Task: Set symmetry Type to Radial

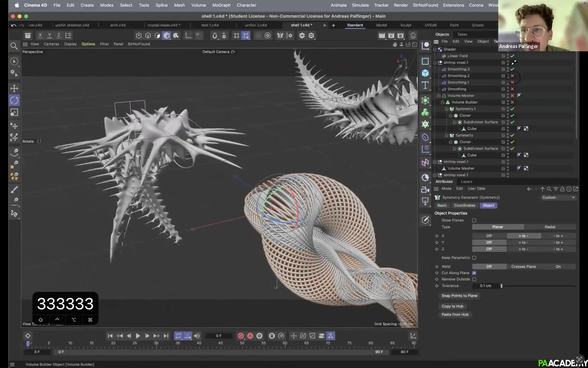Action: (550, 227)
